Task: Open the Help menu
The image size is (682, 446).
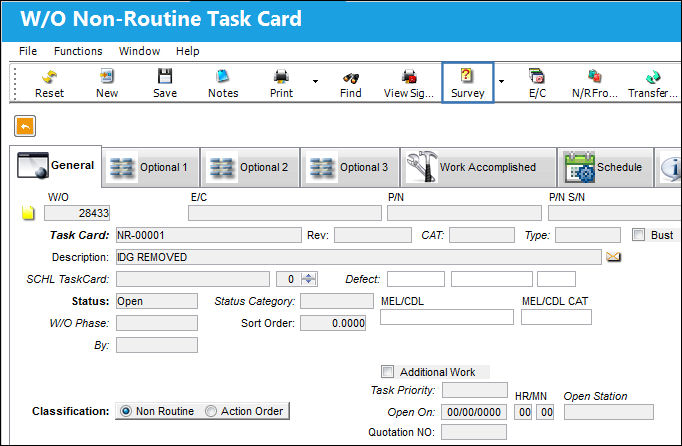Action: pos(187,51)
